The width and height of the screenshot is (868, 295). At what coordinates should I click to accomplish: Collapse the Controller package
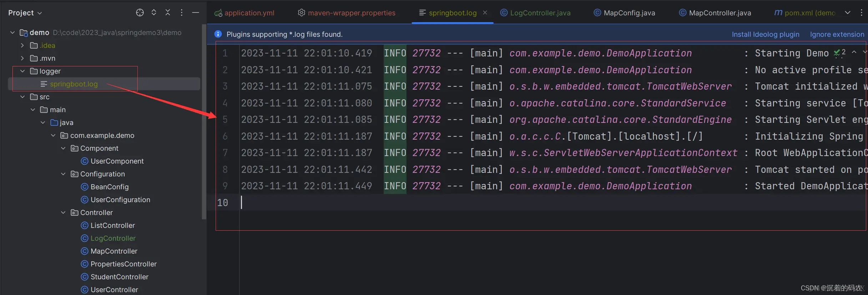(x=63, y=212)
